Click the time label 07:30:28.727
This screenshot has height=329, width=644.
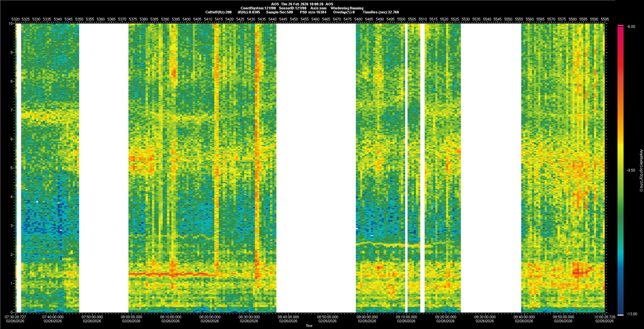pos(15,317)
